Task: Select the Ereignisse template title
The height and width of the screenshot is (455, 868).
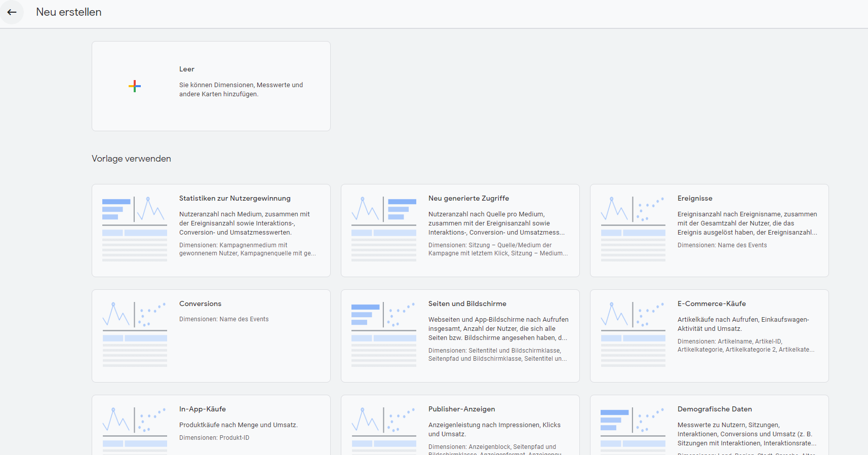Action: coord(695,199)
